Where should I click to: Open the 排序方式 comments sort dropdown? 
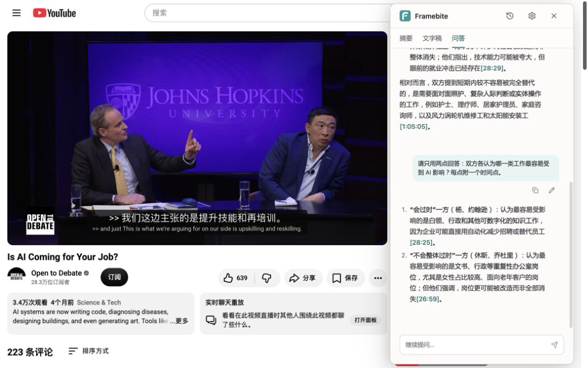point(89,351)
